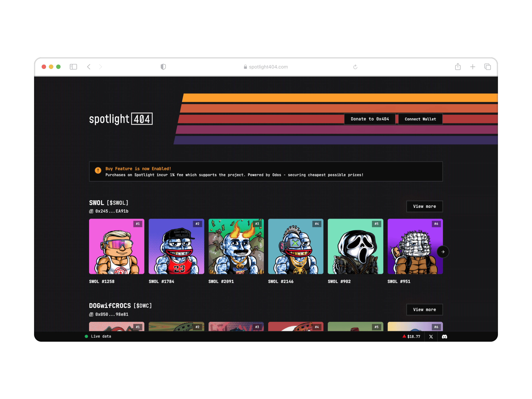This screenshot has width=532, height=399.
Task: Open SWOL #1258 thumbnail
Action: coord(117,246)
